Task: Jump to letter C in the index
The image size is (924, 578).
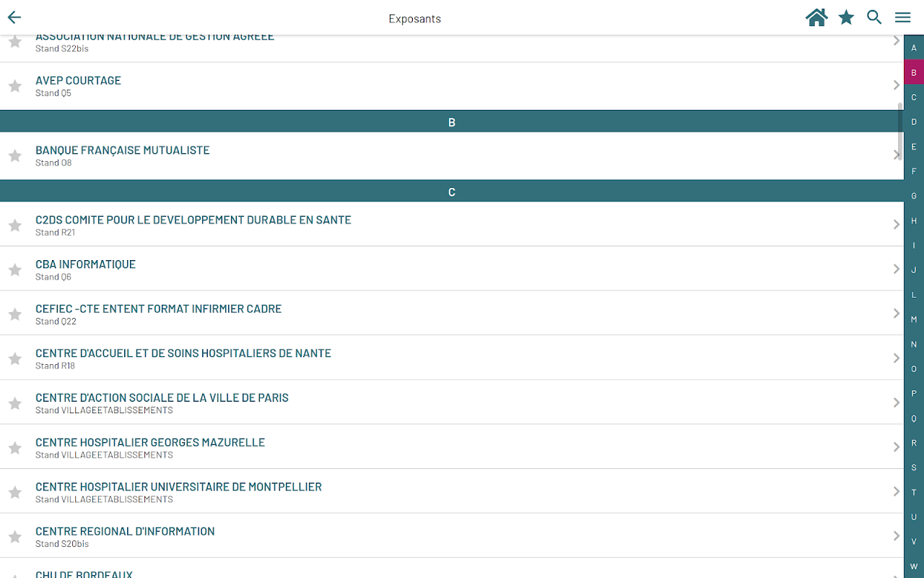Action: [914, 97]
